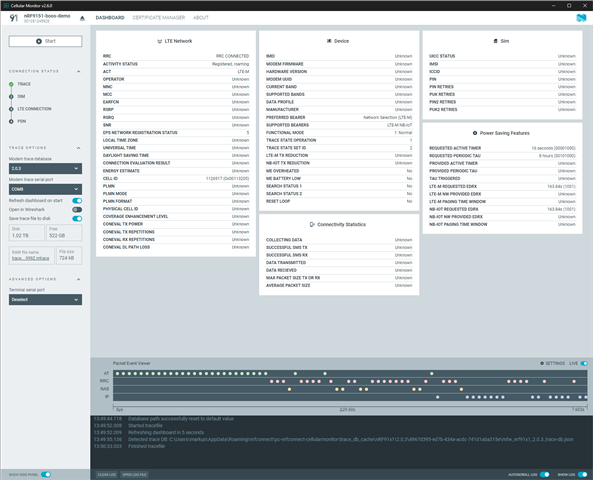Click the eject device icon next to nRF9151

point(82,18)
